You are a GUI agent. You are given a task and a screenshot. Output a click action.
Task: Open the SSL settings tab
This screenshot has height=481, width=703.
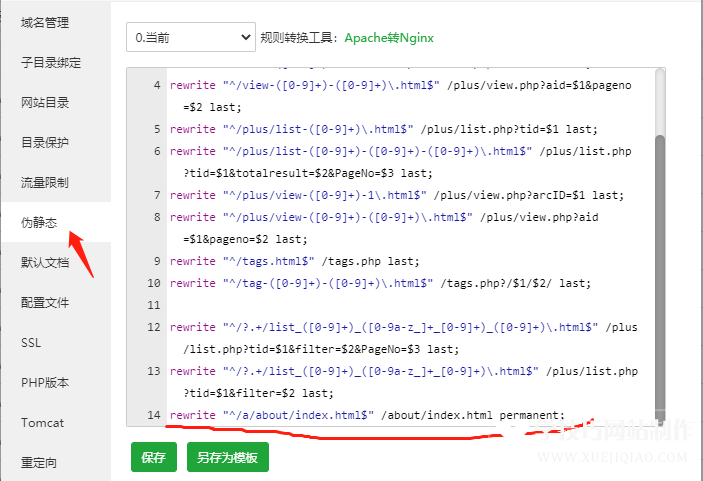pyautogui.click(x=32, y=343)
